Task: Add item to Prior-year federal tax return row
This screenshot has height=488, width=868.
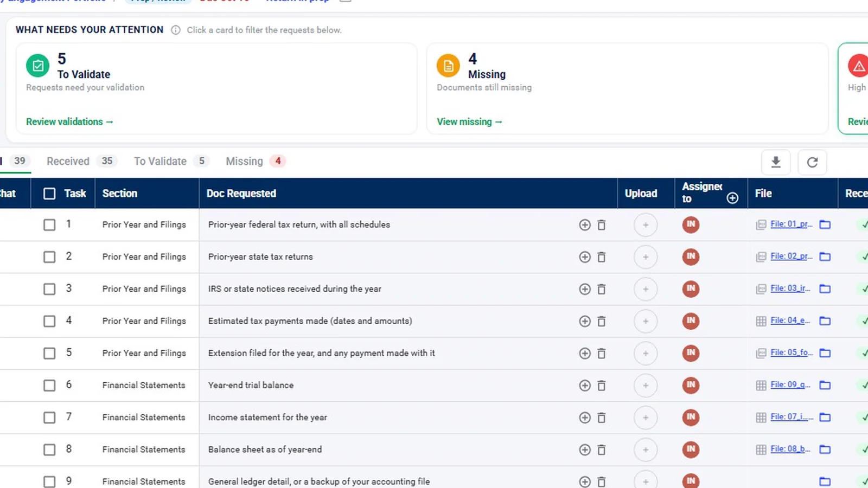Action: pyautogui.click(x=585, y=225)
